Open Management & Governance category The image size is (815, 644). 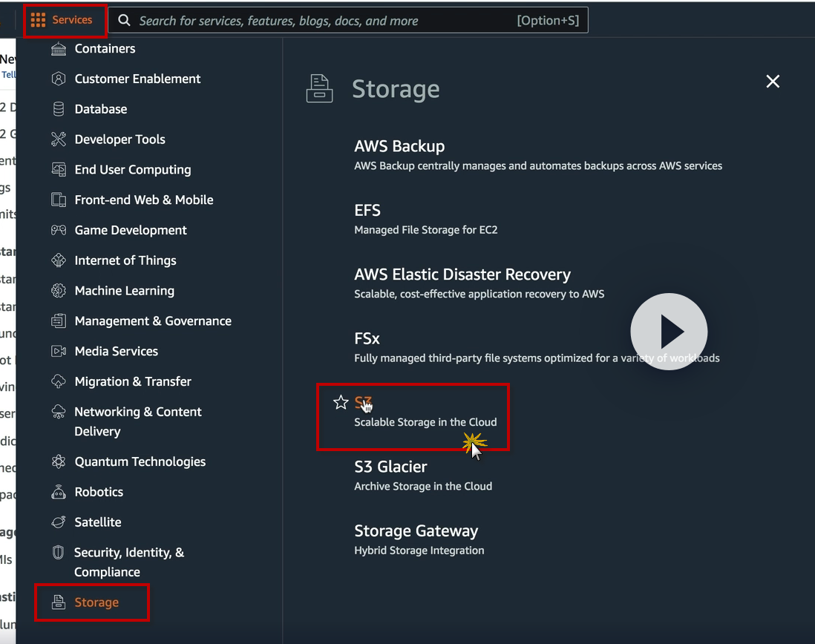click(x=154, y=321)
